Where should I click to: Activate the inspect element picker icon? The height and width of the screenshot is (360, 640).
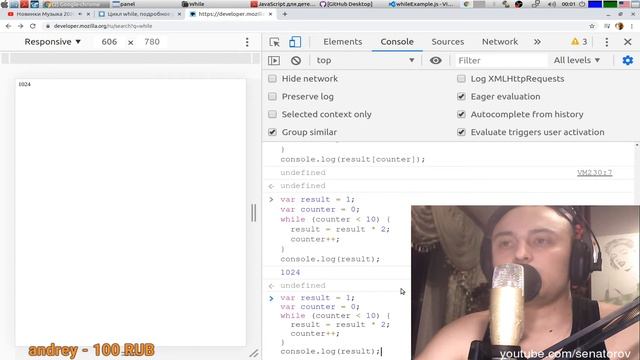[274, 42]
